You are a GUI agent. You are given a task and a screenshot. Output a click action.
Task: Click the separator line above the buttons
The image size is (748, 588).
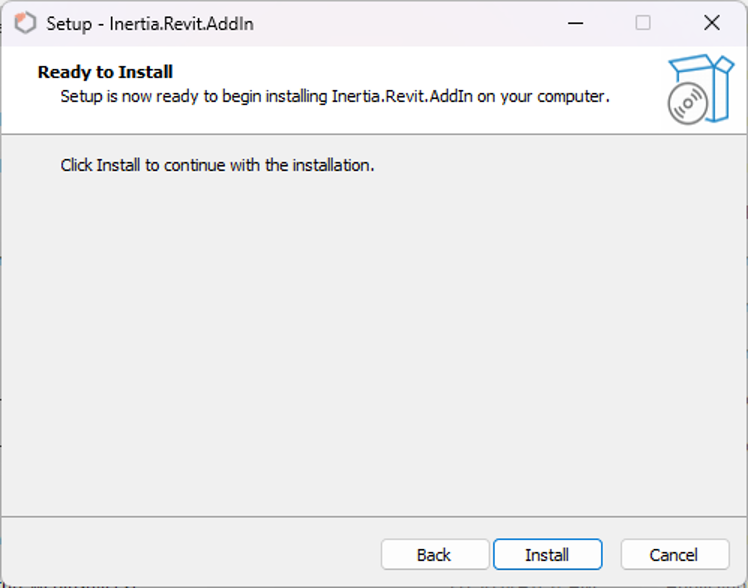tap(374, 516)
